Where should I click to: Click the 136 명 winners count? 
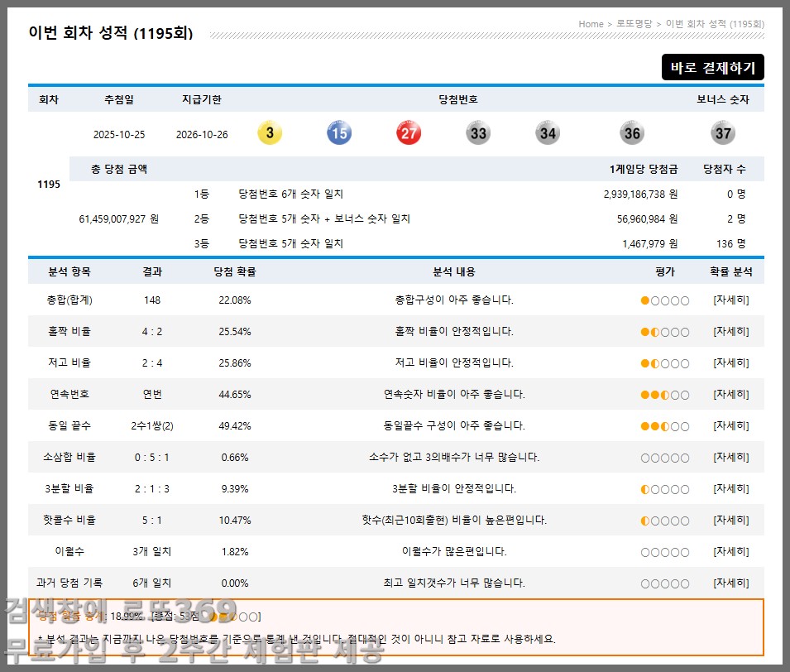[730, 244]
